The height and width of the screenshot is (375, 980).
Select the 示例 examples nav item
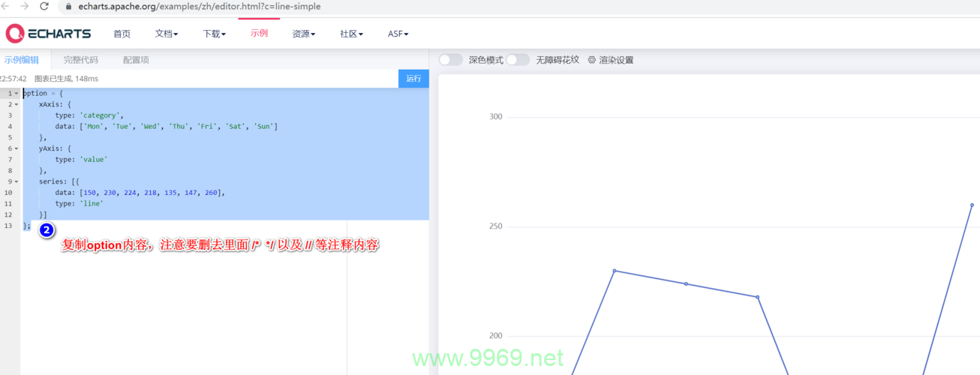pos(259,33)
